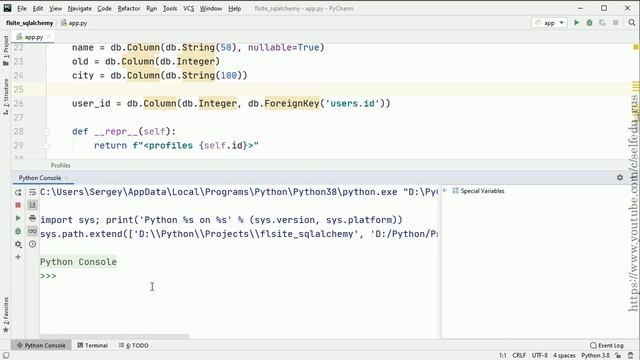The width and height of the screenshot is (640, 360).
Task: Add a new console with plus icon
Action: click(x=18, y=257)
